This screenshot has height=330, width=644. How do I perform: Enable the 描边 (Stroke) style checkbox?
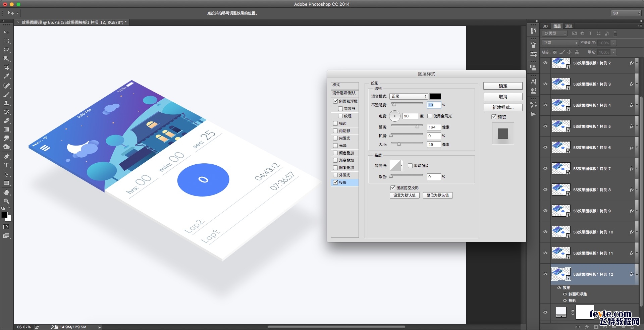coord(335,123)
